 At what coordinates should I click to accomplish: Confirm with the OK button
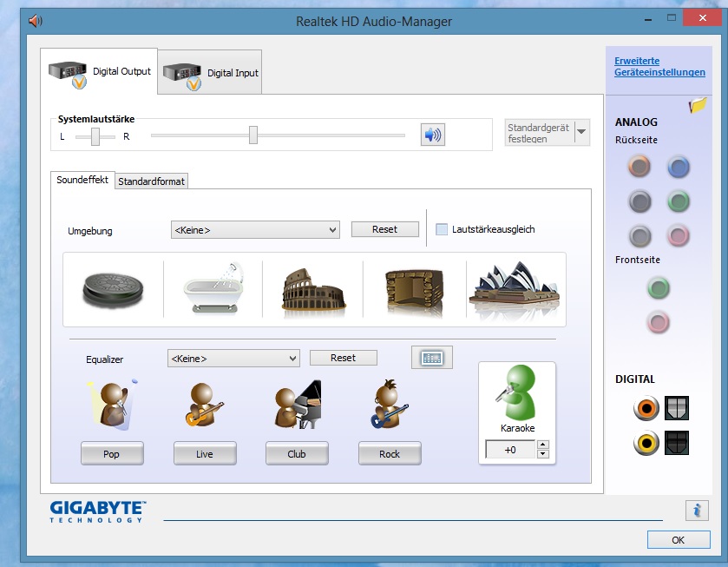[679, 540]
